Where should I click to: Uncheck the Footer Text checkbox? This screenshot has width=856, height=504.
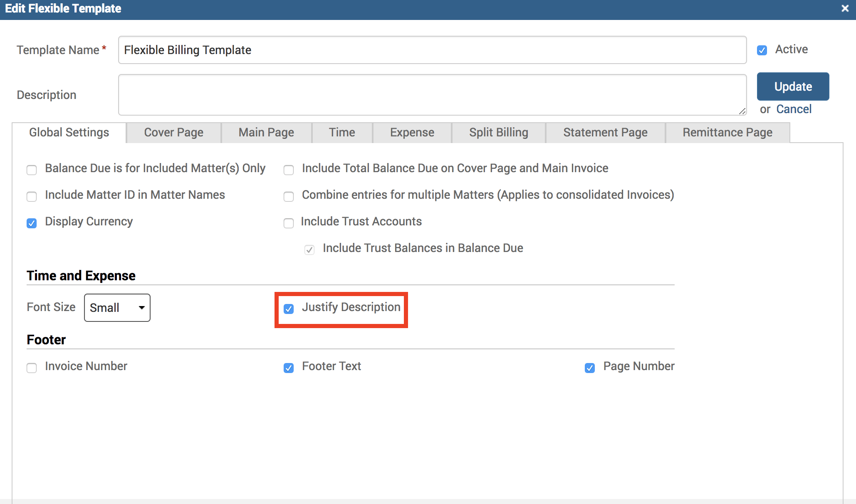click(x=289, y=368)
